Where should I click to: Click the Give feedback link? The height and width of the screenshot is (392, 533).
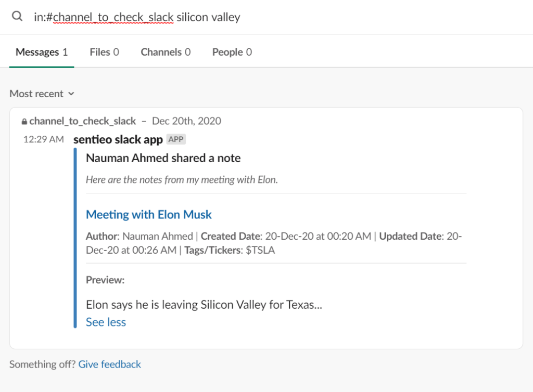[x=109, y=364]
